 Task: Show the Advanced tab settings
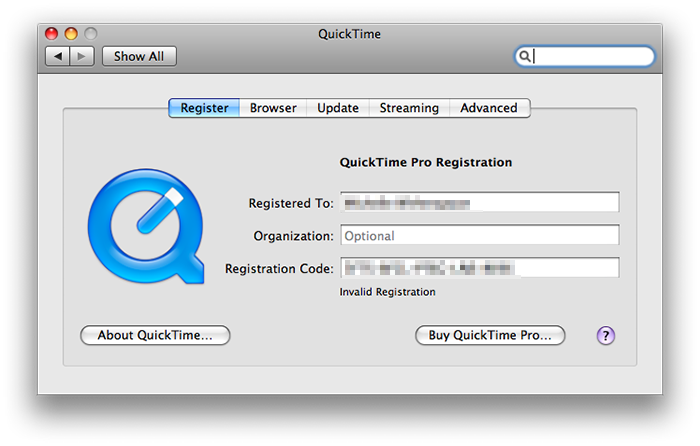tap(489, 108)
